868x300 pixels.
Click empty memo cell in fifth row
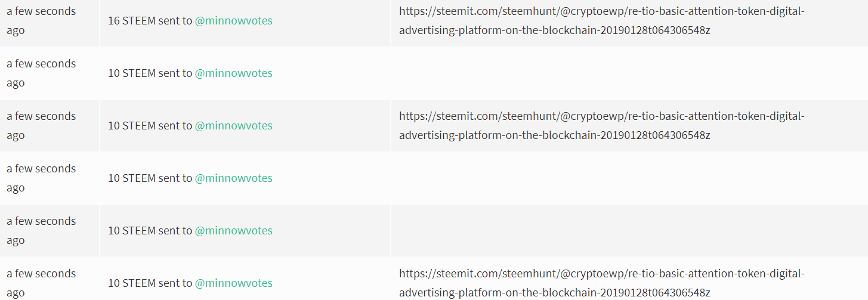629,231
